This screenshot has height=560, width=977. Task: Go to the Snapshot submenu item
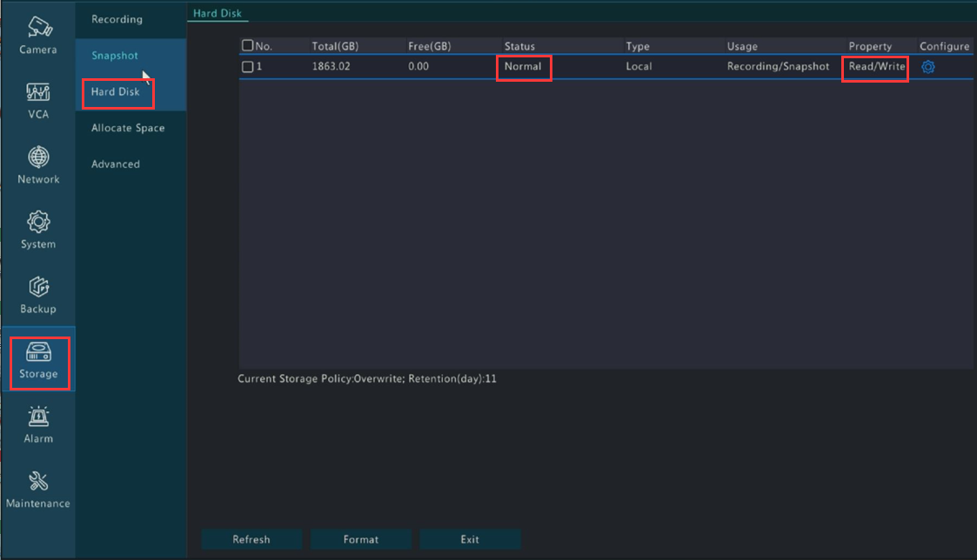(x=115, y=56)
